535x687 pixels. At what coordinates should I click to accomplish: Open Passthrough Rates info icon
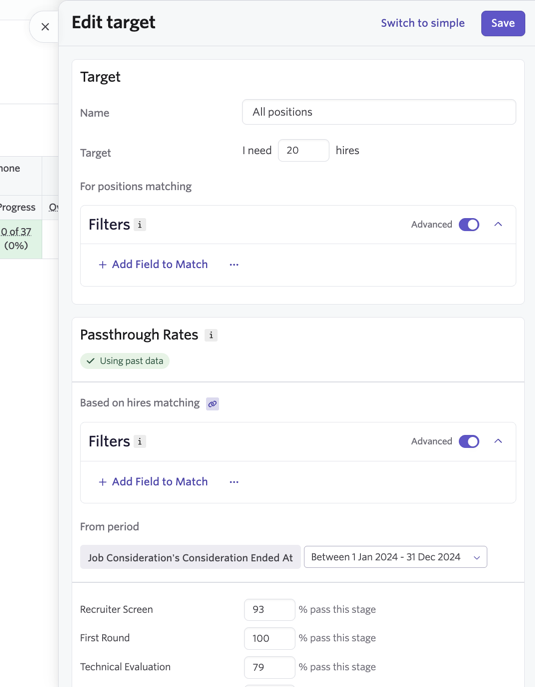pos(211,335)
